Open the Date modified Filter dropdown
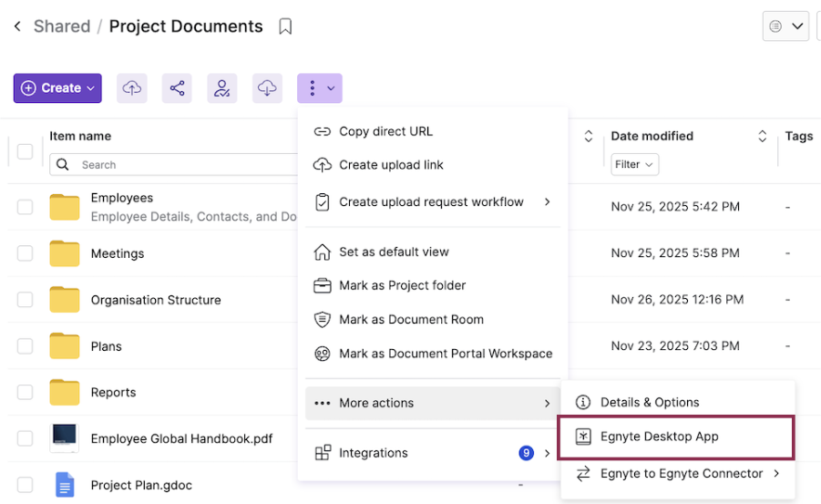Viewport: 821px width, 504px height. [634, 165]
